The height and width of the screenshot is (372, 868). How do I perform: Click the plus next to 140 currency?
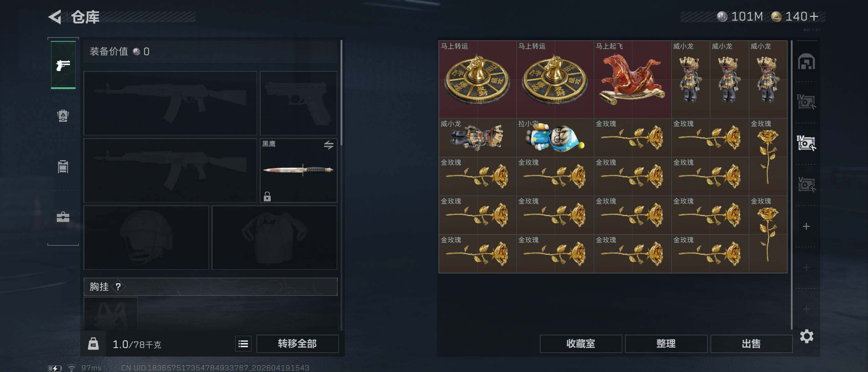[x=814, y=17]
